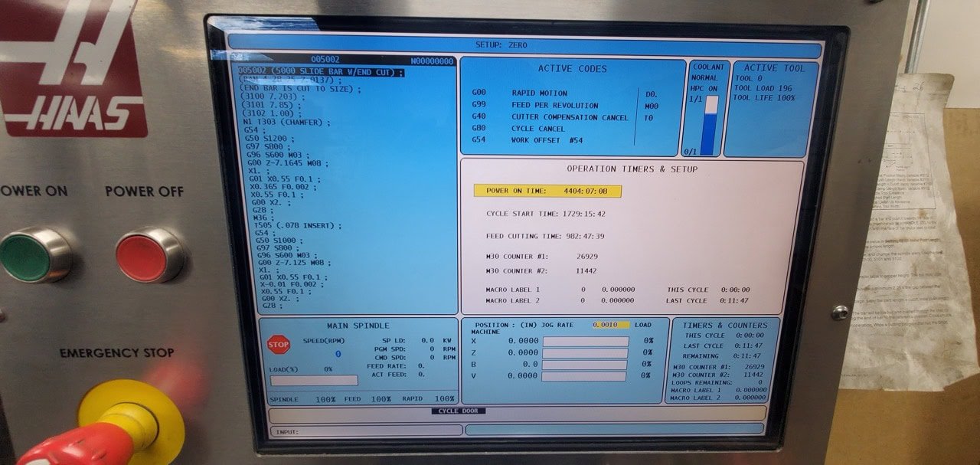Select the highlighted Power On Time field
Viewport: 980px width, 465px height.
point(547,191)
